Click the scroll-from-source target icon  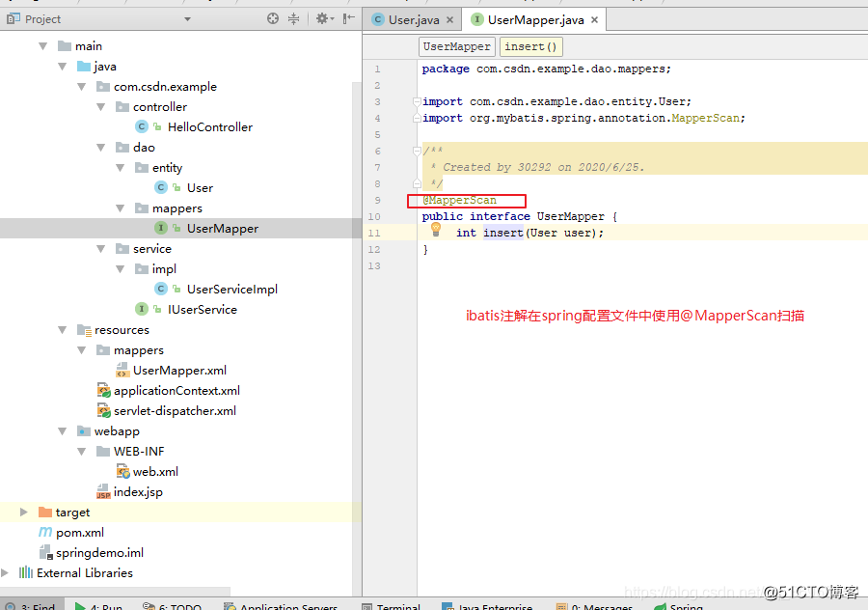click(x=272, y=19)
